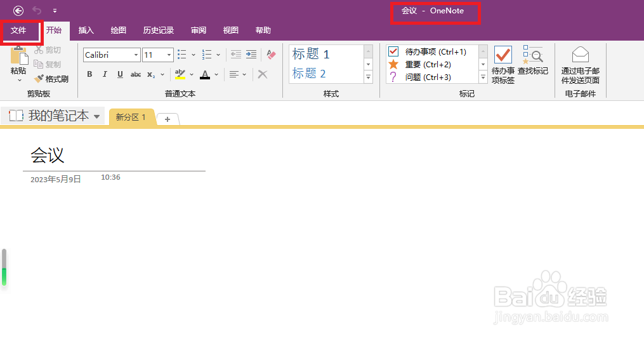This screenshot has height=339, width=644.
Task: Expand the full tags gallery
Action: (483, 77)
